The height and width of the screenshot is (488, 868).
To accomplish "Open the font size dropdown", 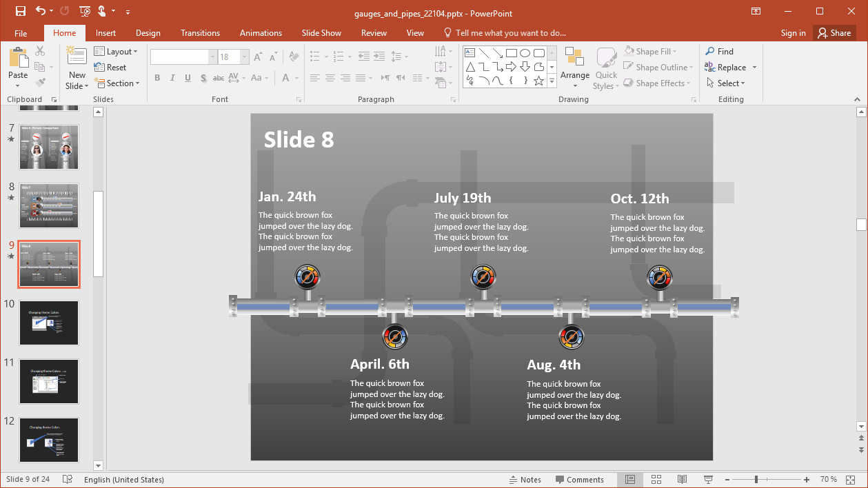I will (244, 57).
